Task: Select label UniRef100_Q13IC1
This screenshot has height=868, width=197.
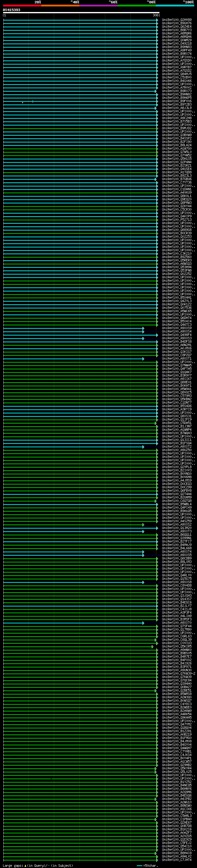Action: coord(177,440)
